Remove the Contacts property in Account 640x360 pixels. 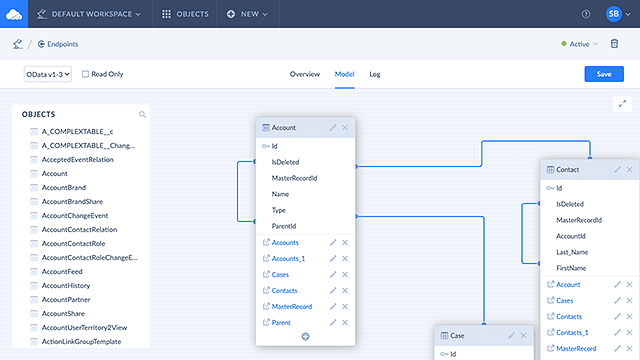point(345,290)
